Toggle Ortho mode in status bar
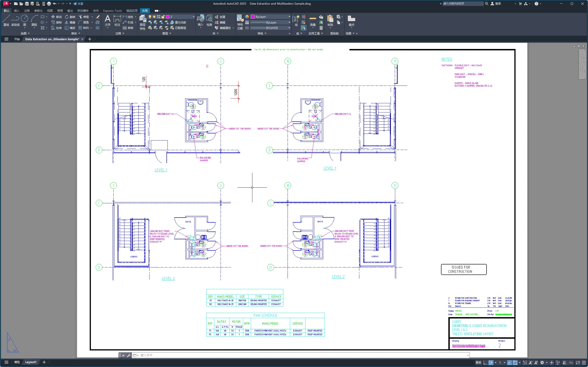The width and height of the screenshot is (588, 367). click(x=485, y=363)
